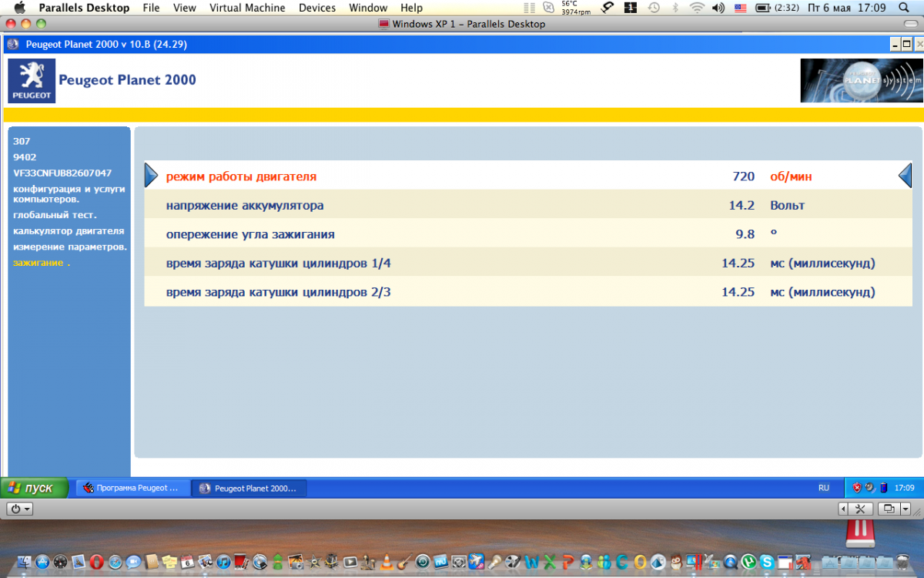Image resolution: width=924 pixels, height=578 pixels.
Task: Open the Wi-Fi status menu icon
Action: tap(697, 8)
